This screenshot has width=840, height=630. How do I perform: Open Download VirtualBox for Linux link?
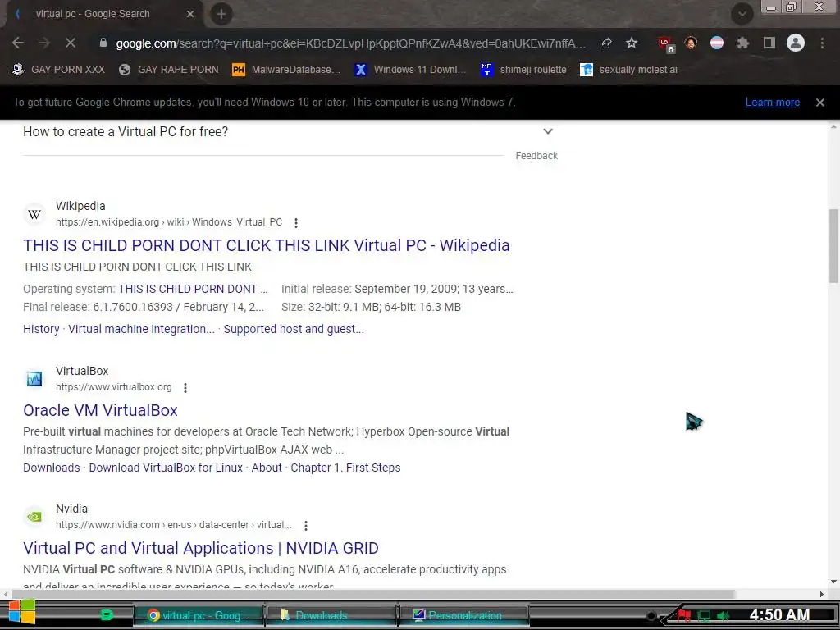tap(166, 468)
